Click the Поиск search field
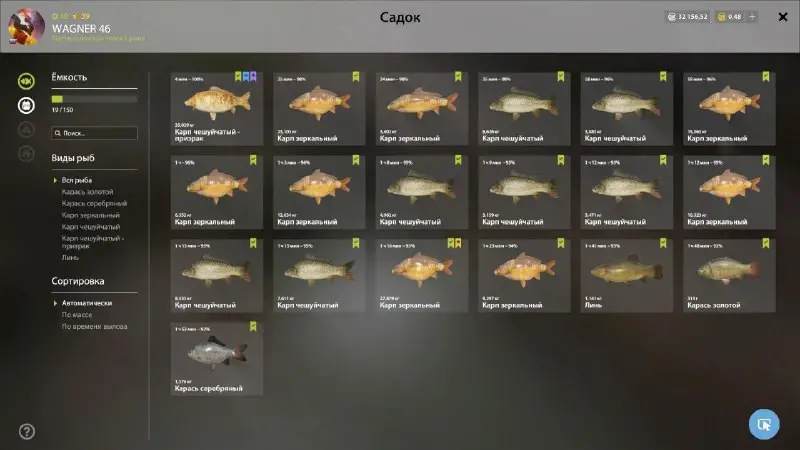The height and width of the screenshot is (450, 800). (94, 133)
